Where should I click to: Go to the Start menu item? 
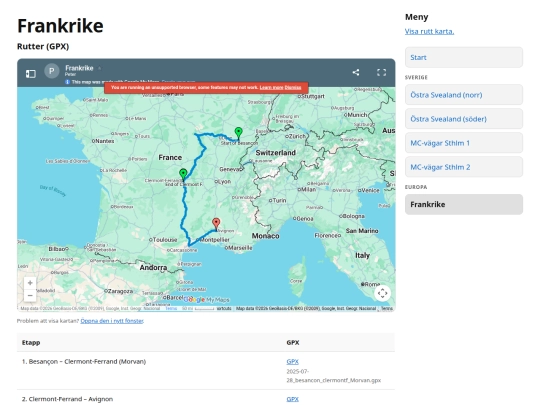point(464,58)
